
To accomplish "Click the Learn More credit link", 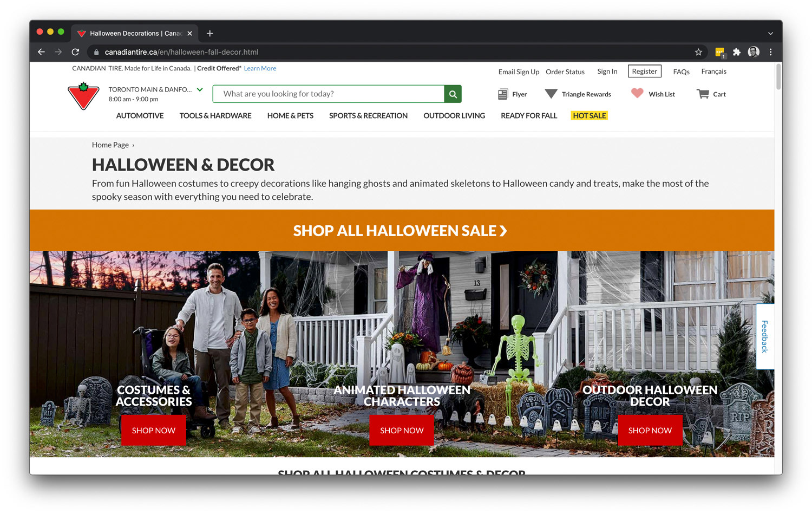I will pos(260,68).
